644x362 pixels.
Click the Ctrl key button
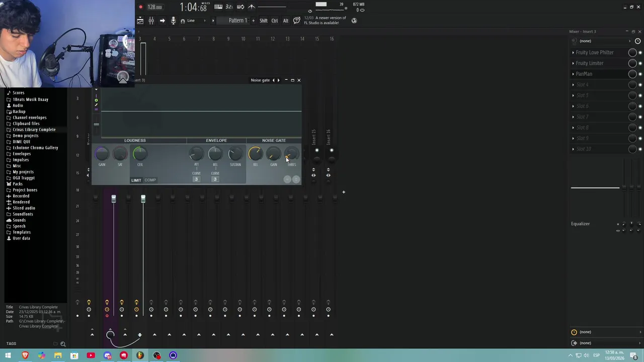click(275, 21)
